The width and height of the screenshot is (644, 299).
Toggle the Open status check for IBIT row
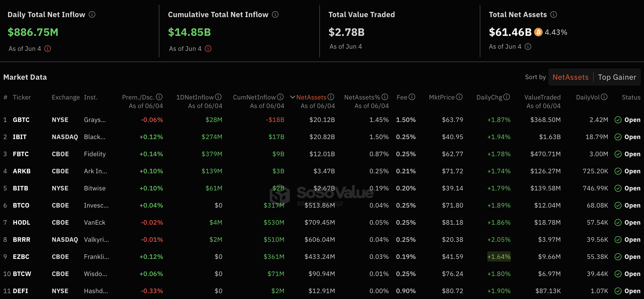pyautogui.click(x=618, y=137)
